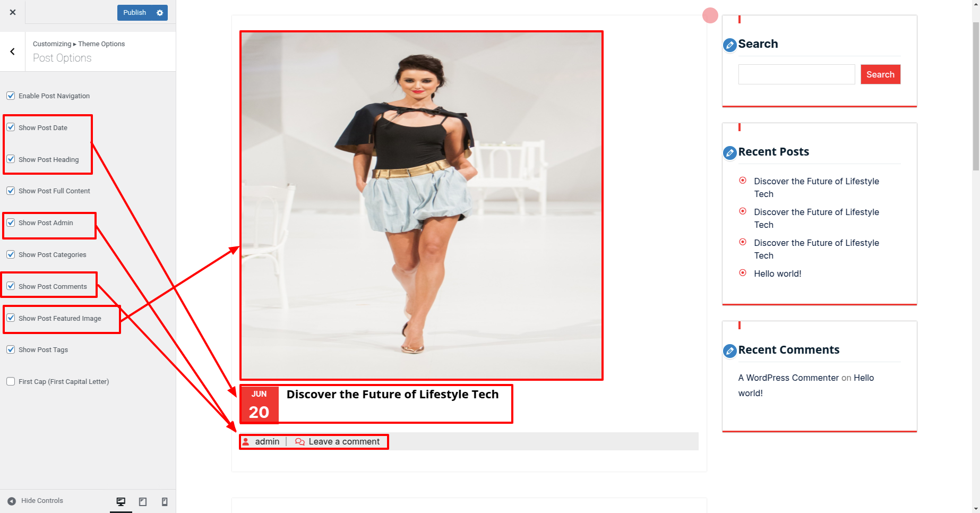Enable First Cap (First Capital Letter)
980x513 pixels.
11,381
